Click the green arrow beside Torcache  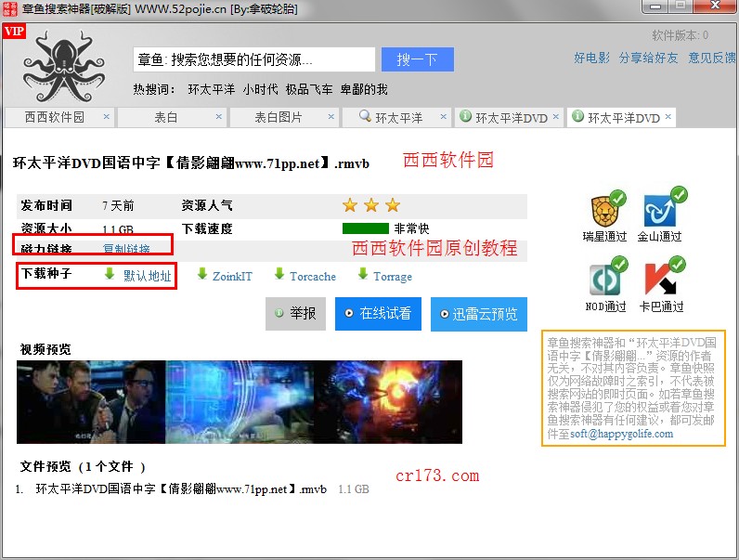[x=279, y=274]
